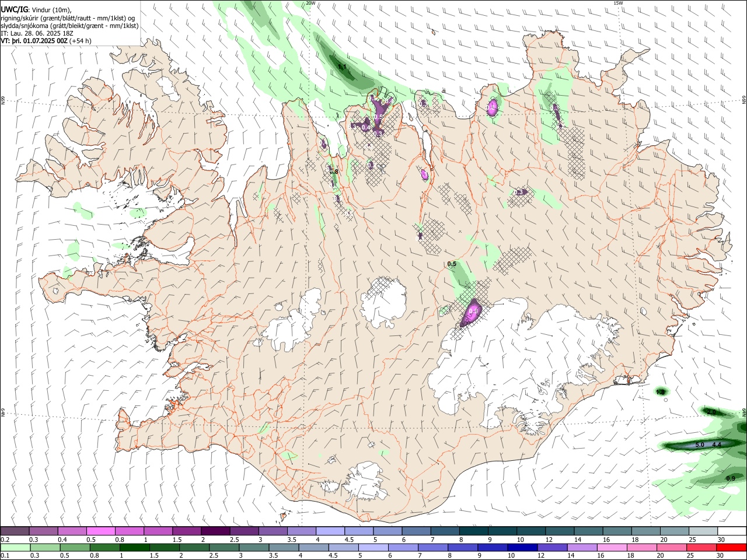
Task: Click the "VT: þri. 01.07.2025 00Z" line
Action: point(34,41)
